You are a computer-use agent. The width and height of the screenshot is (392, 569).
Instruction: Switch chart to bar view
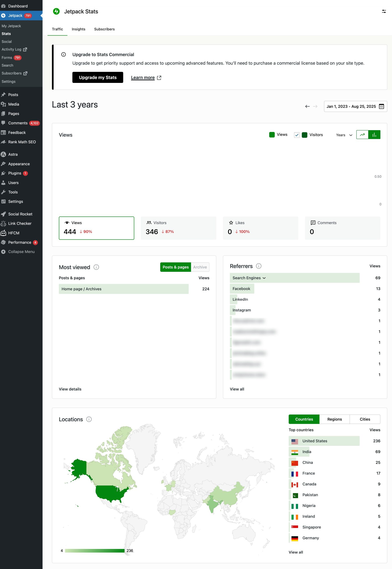[x=374, y=135]
